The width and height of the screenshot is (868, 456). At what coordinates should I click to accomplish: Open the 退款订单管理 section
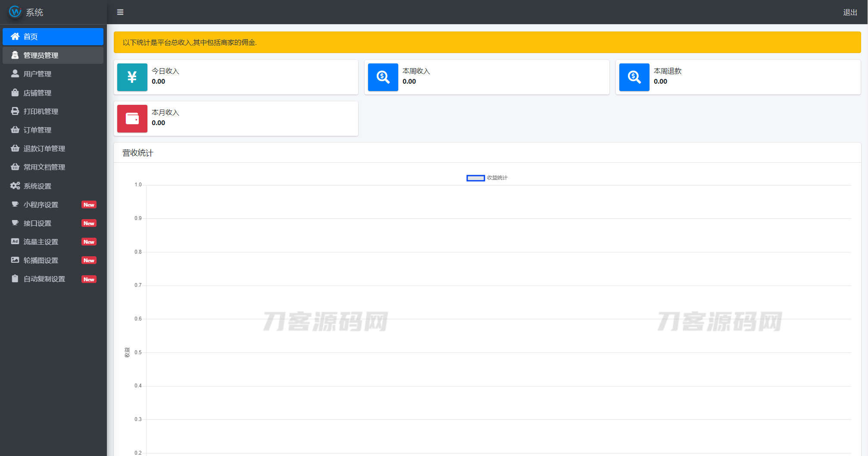tap(44, 148)
